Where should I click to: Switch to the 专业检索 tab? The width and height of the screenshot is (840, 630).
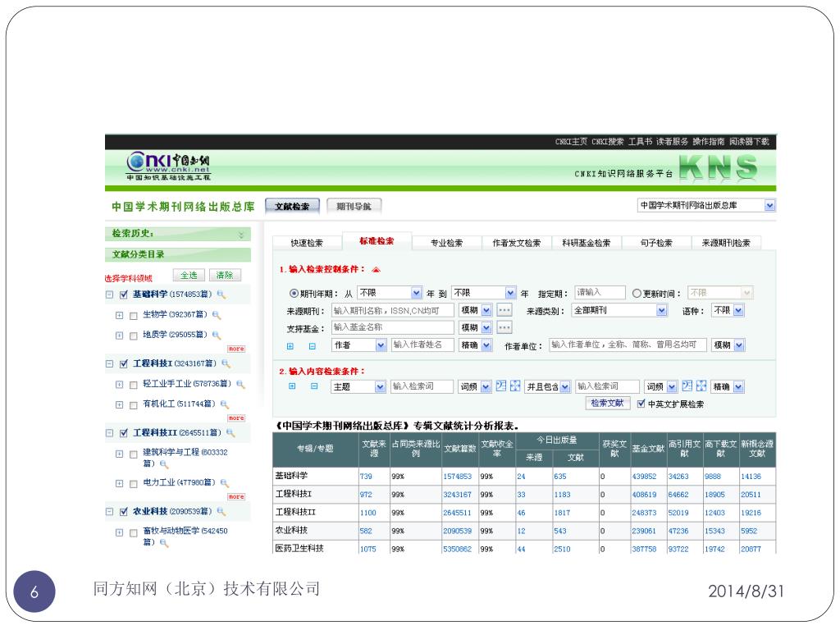447,243
